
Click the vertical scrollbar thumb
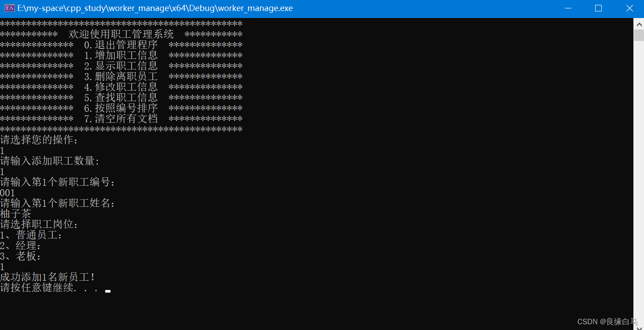pos(639,35)
